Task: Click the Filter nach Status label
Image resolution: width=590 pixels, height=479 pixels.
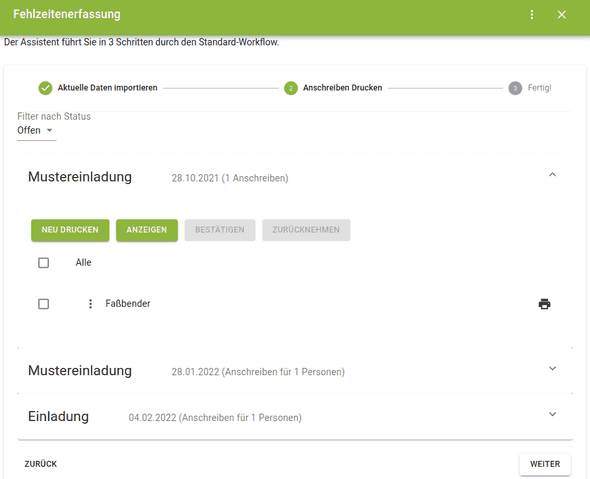Action: click(x=54, y=117)
